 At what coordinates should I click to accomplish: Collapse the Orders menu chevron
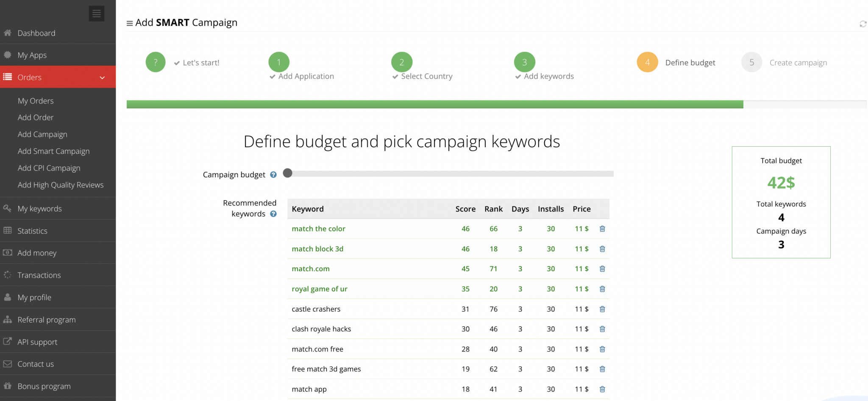[102, 78]
